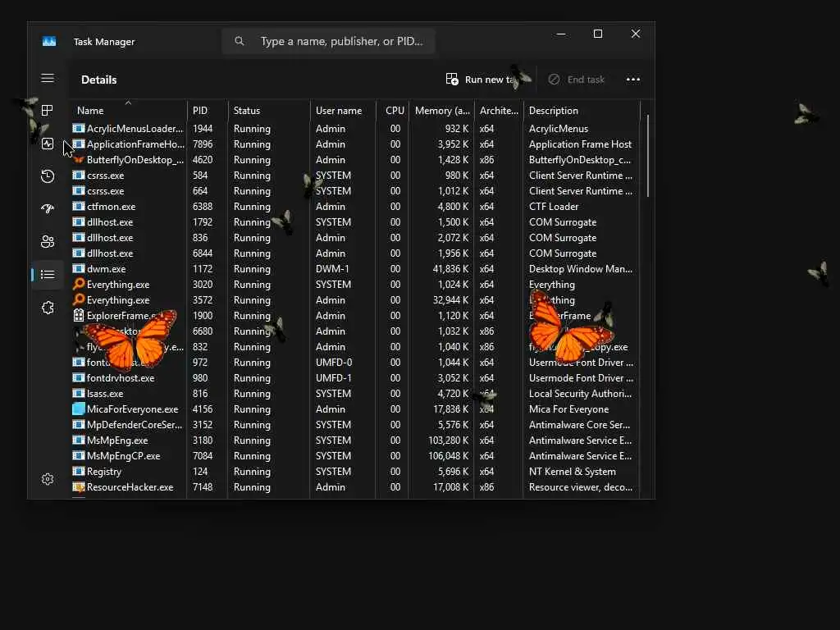Click the MsMpEng.exe process icon
This screenshot has height=630, width=840.
point(79,440)
